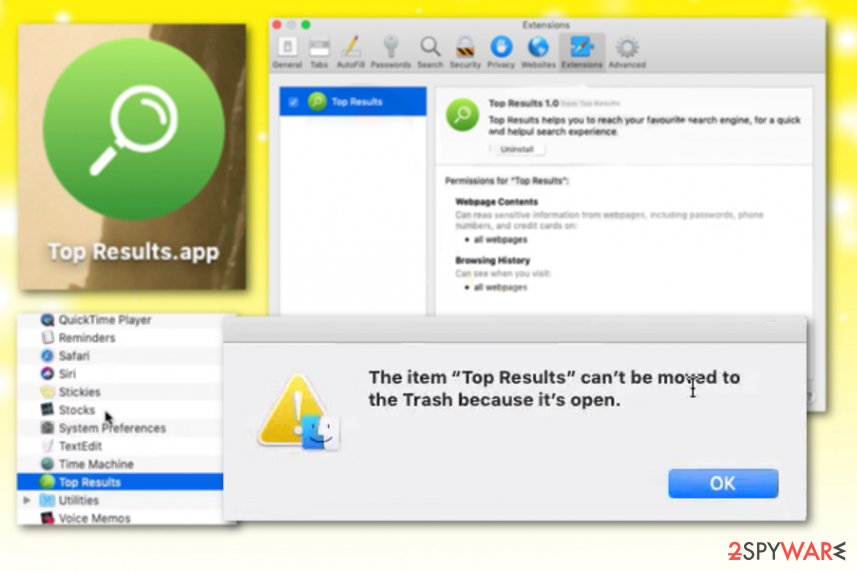Click the "Webpage Contents" permission heading
Image resolution: width=857 pixels, height=571 pixels.
(496, 202)
